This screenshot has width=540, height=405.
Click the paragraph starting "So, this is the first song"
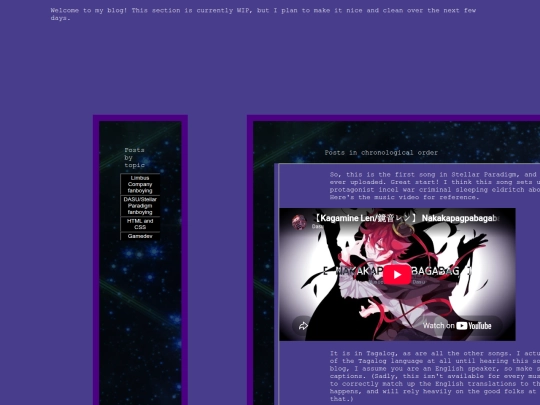click(435, 186)
